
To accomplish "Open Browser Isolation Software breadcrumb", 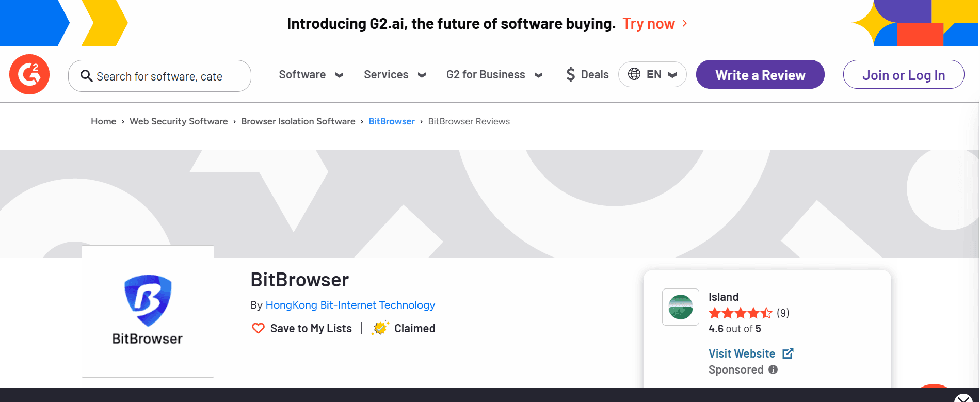I will pos(298,121).
